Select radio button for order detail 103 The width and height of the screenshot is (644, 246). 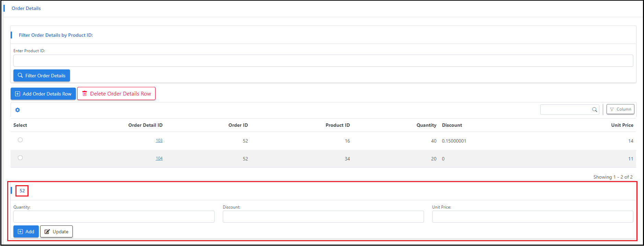(x=20, y=140)
